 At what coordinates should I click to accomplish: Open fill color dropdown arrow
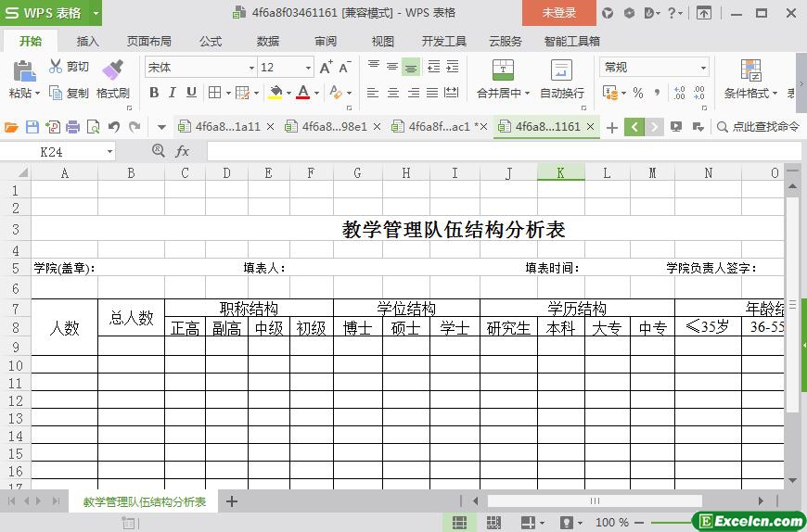pos(288,93)
